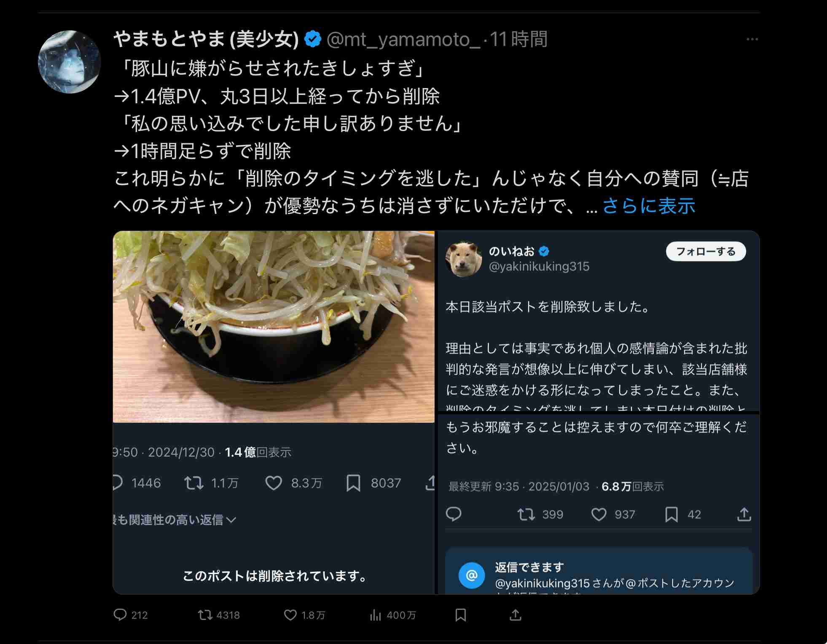This screenshot has height=644, width=827.
Task: Open the reply icon showing 212
Action: pyautogui.click(x=120, y=615)
